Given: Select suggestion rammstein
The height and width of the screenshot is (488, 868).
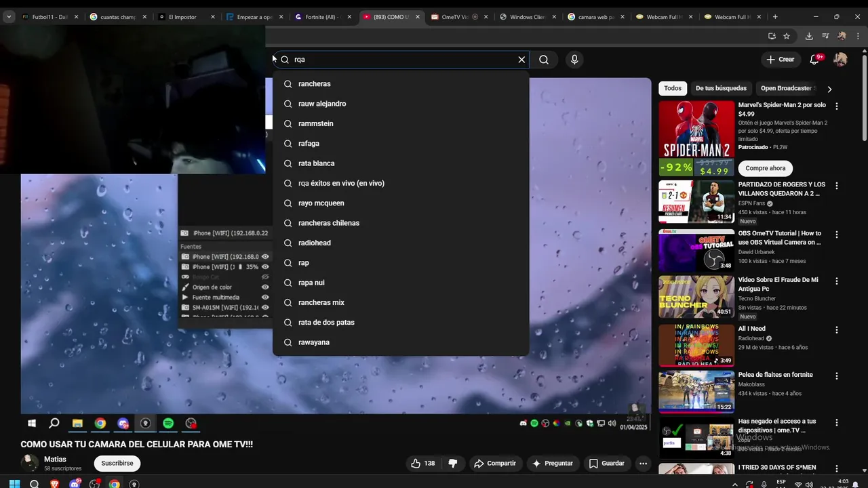Looking at the screenshot, I should pyautogui.click(x=401, y=123).
